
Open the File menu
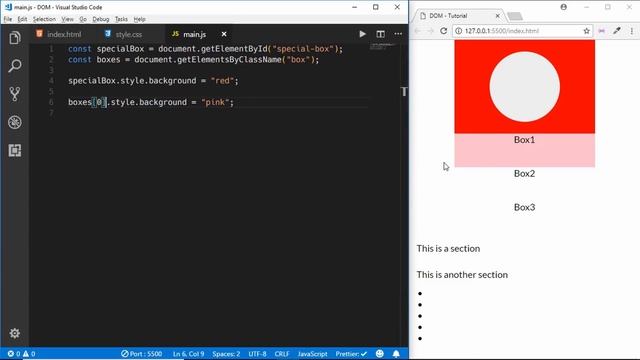(x=8, y=19)
